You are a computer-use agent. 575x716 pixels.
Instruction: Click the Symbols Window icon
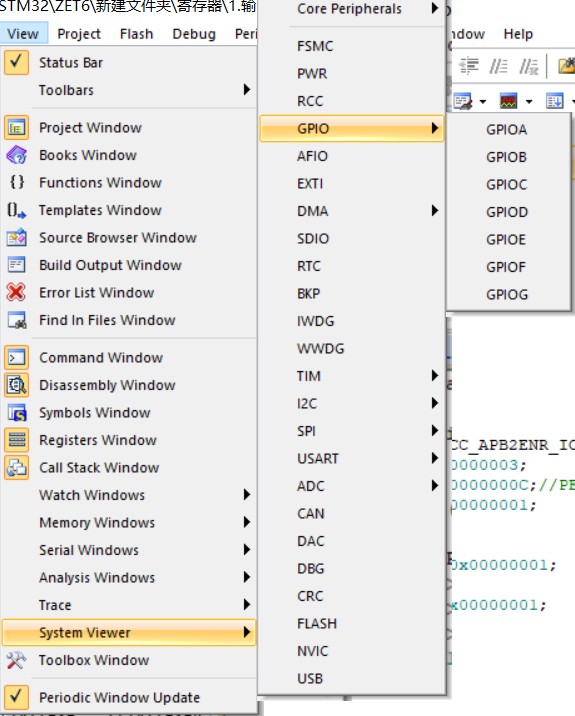tap(16, 412)
